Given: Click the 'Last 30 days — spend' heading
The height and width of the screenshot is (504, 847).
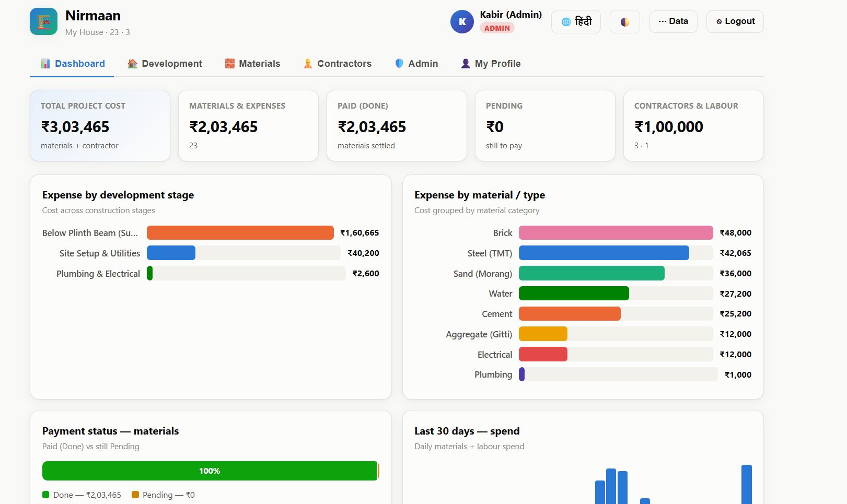Looking at the screenshot, I should pyautogui.click(x=467, y=431).
